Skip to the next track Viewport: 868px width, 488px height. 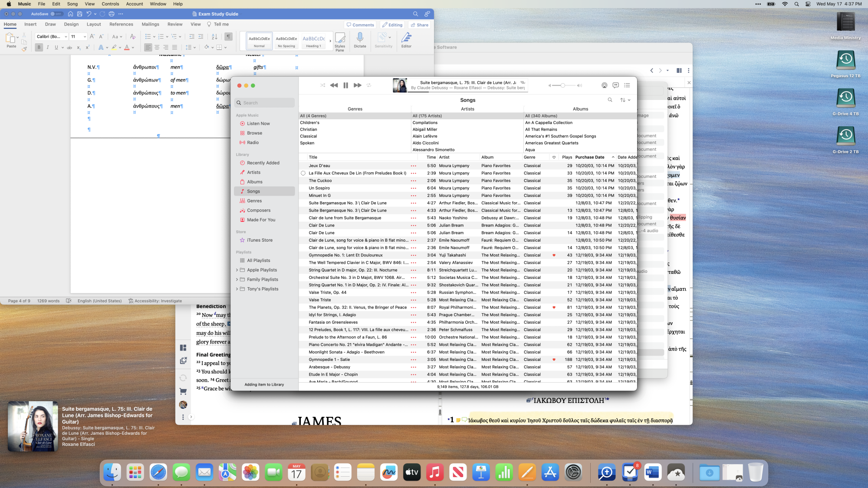[x=357, y=85]
